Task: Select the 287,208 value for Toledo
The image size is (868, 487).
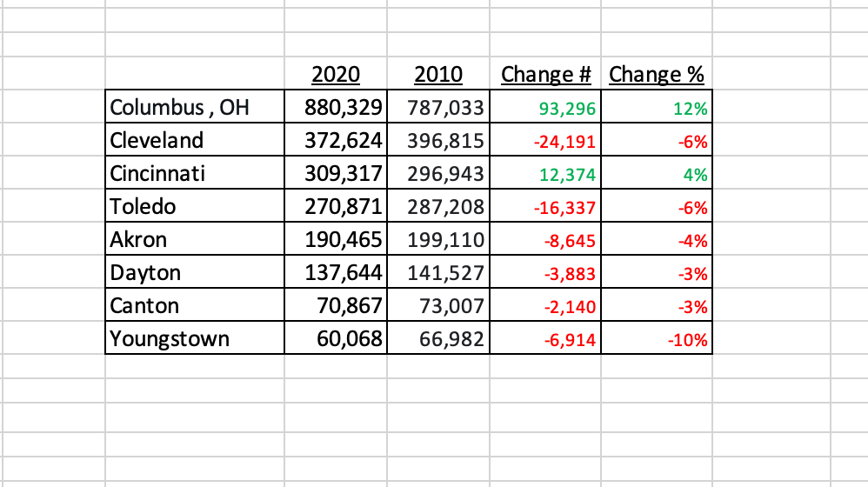Action: [x=438, y=206]
